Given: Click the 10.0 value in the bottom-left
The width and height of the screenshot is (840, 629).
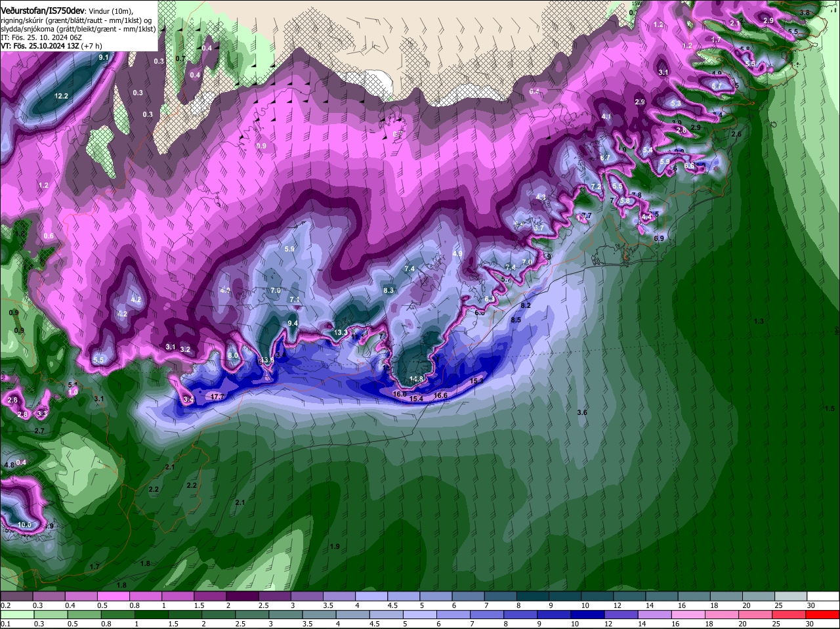Looking at the screenshot, I should 25,525.
